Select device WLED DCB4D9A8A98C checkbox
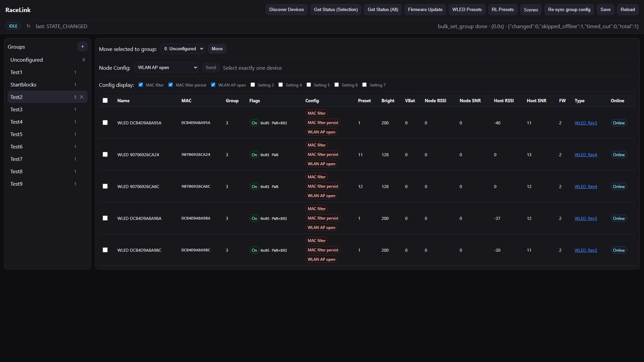Screen dimensions: 644x362 pos(105,250)
